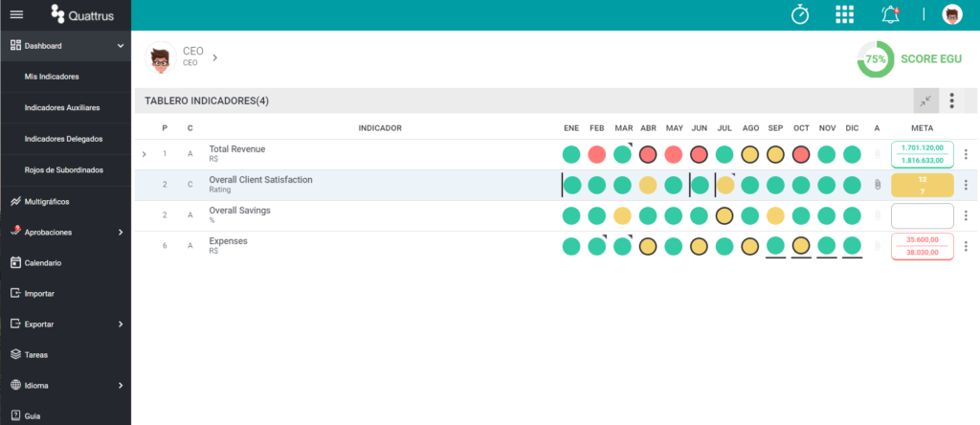Click the stopwatch timer icon
Image resolution: width=980 pixels, height=425 pixels.
tap(800, 14)
